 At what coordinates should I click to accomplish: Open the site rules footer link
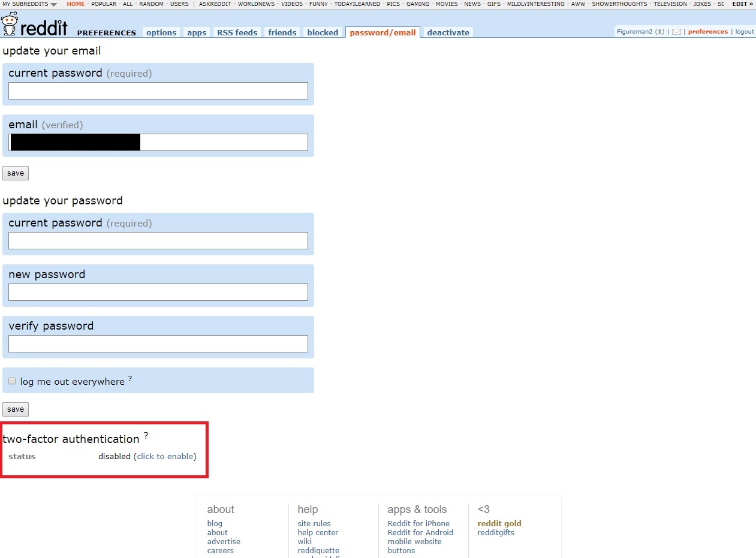pos(314,523)
